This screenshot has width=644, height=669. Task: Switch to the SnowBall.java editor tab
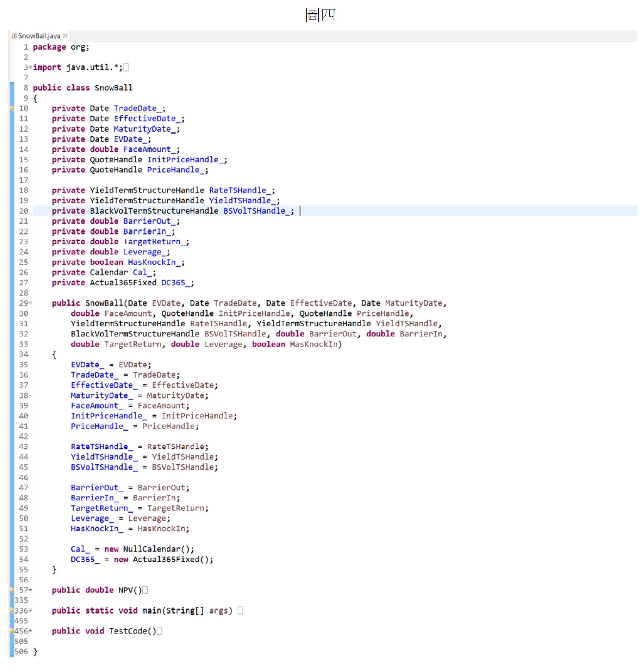pos(40,36)
